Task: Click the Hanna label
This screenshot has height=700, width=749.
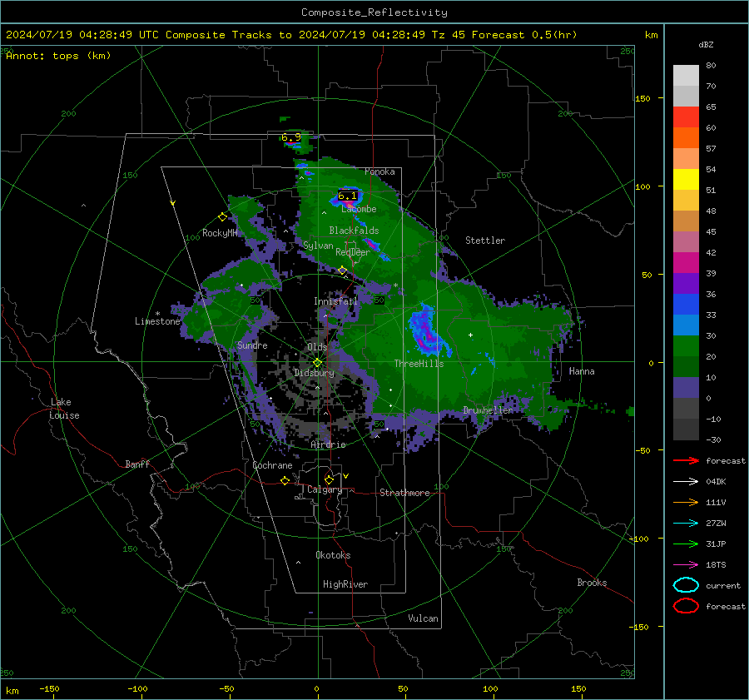Action: pos(582,371)
